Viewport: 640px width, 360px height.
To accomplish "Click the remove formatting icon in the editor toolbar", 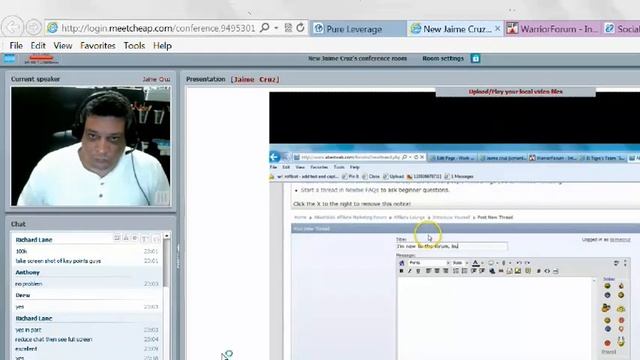I will click(401, 263).
